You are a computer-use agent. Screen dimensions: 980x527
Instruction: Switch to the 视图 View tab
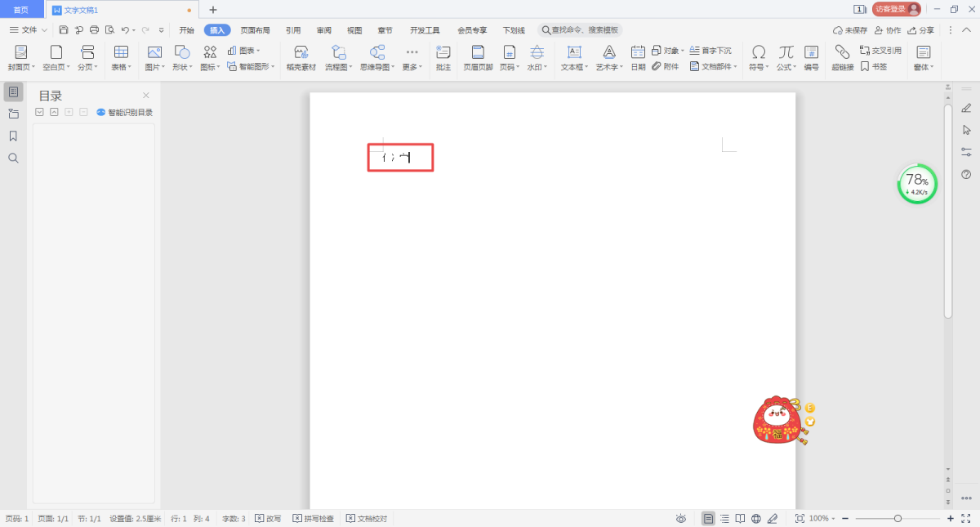(354, 30)
